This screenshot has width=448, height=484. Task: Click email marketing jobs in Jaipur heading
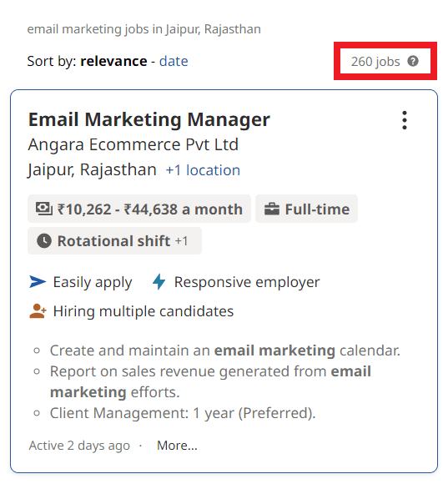(x=143, y=29)
